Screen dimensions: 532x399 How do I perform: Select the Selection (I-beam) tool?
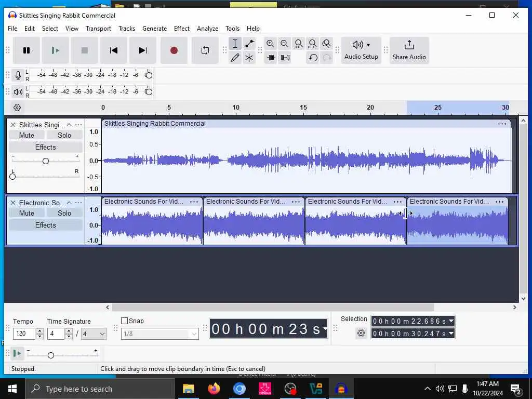[235, 44]
